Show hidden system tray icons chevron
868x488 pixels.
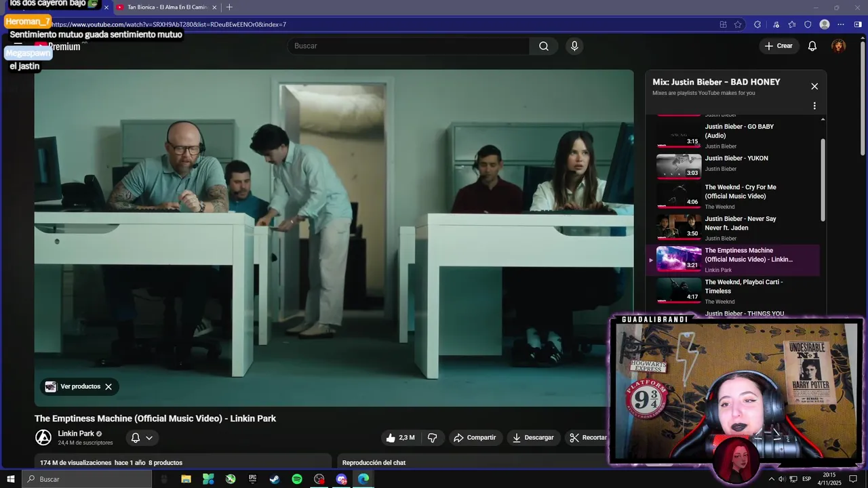click(771, 479)
